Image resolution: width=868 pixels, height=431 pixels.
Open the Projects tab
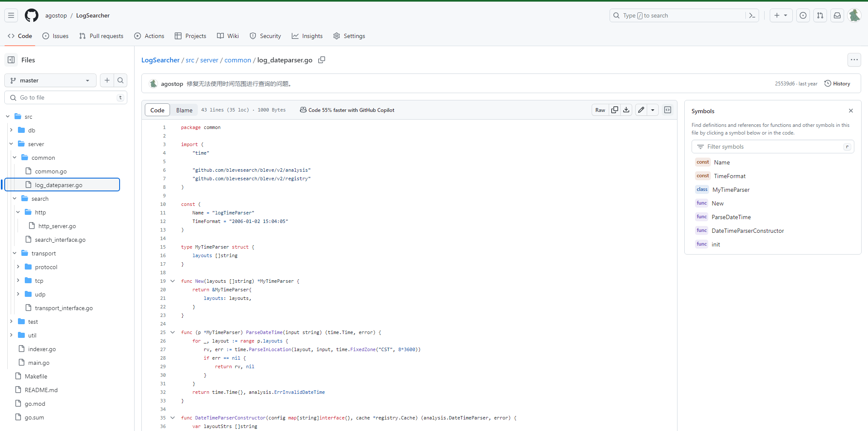click(x=191, y=36)
